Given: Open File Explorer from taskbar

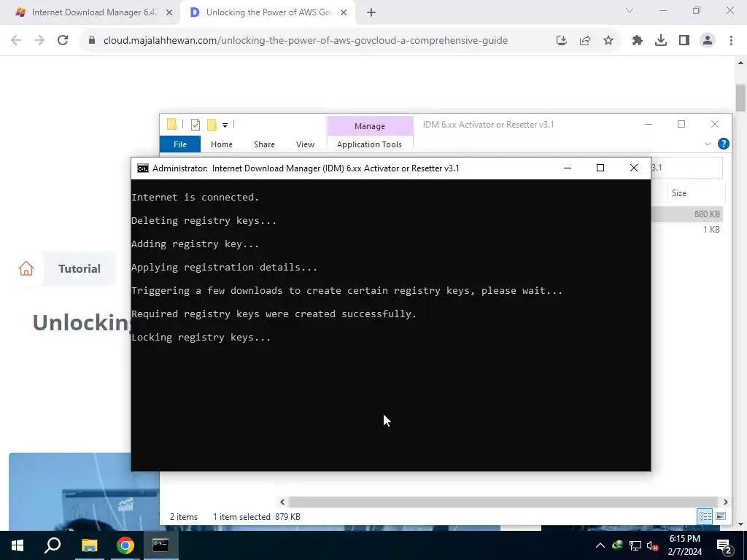Looking at the screenshot, I should (x=89, y=545).
